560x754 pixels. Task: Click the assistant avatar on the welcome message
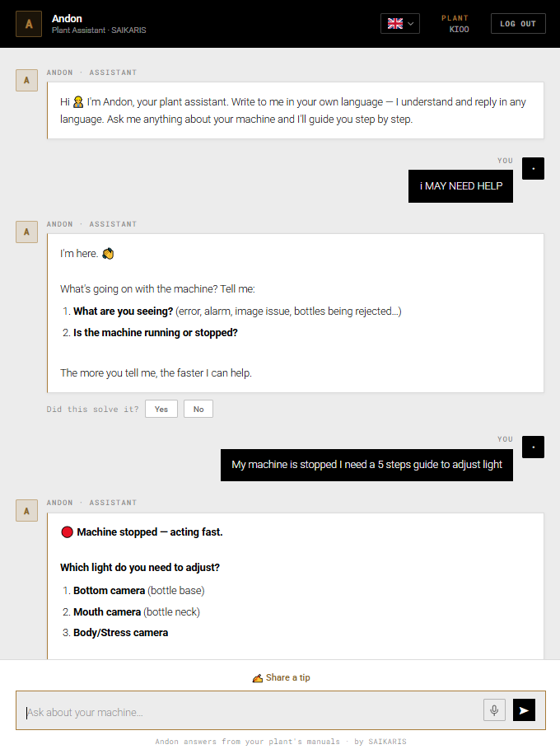27,80
